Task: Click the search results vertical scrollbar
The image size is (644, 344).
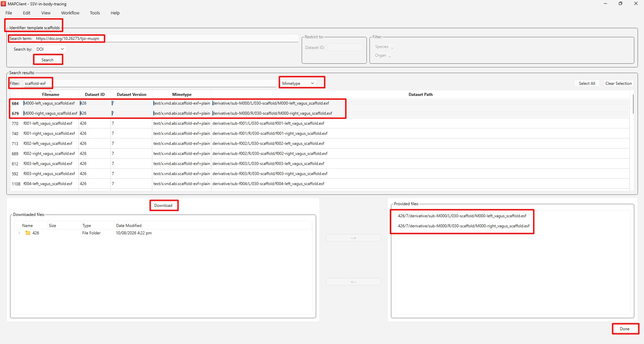Action: pyautogui.click(x=633, y=104)
